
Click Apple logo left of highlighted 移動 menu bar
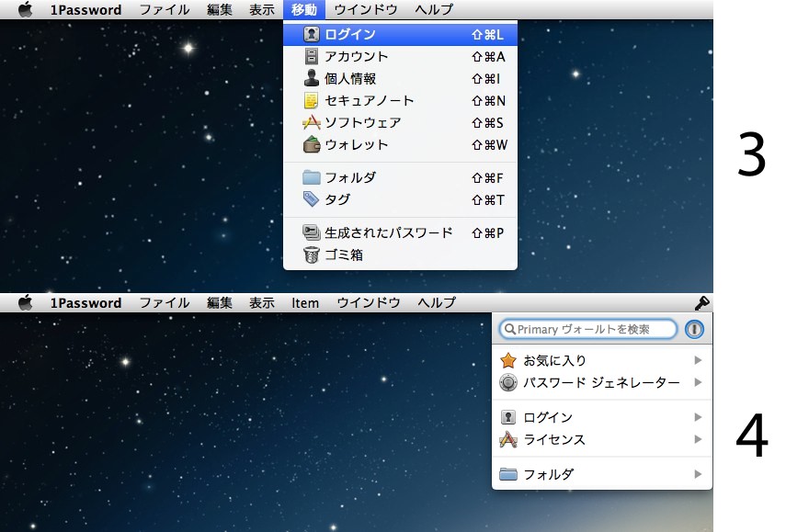(25, 9)
